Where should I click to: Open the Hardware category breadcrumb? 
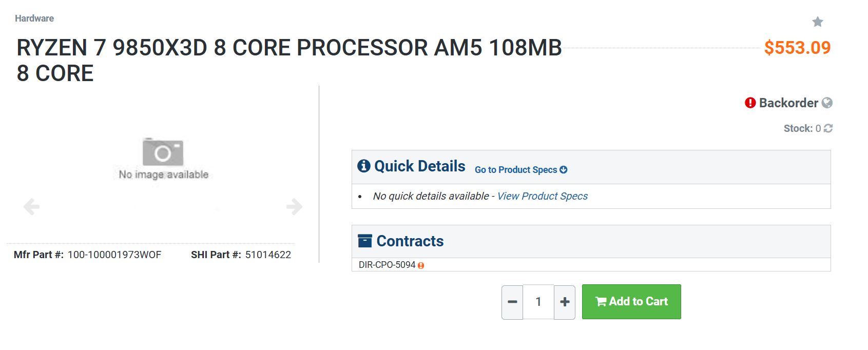coord(35,18)
